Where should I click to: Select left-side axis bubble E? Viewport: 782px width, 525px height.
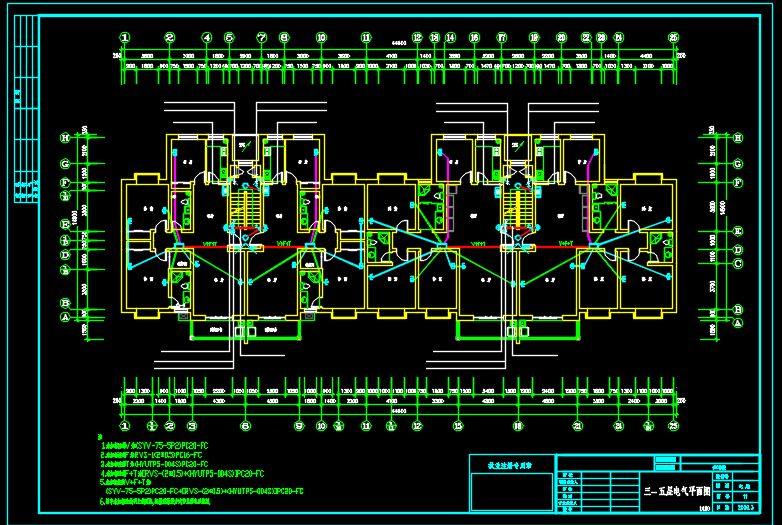click(65, 224)
